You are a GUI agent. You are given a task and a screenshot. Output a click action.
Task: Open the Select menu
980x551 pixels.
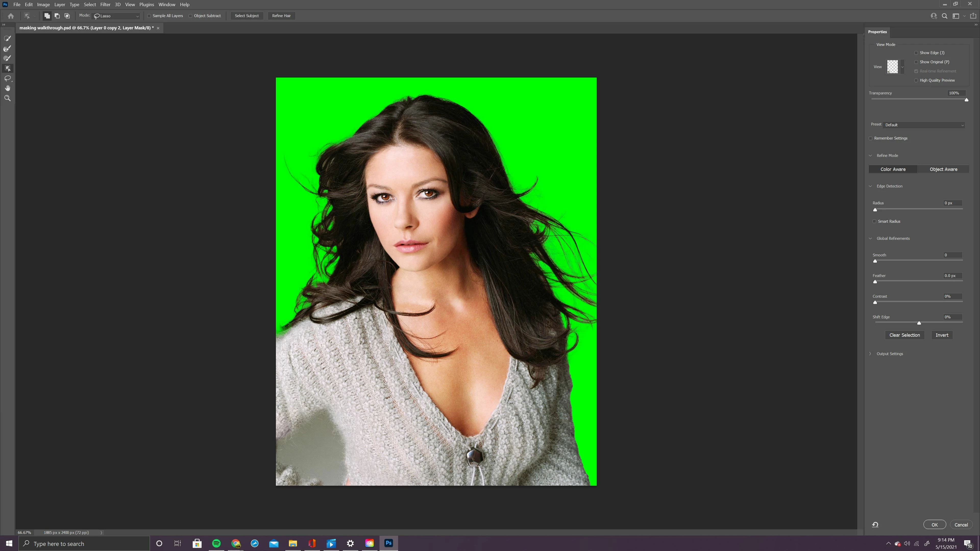tap(90, 5)
